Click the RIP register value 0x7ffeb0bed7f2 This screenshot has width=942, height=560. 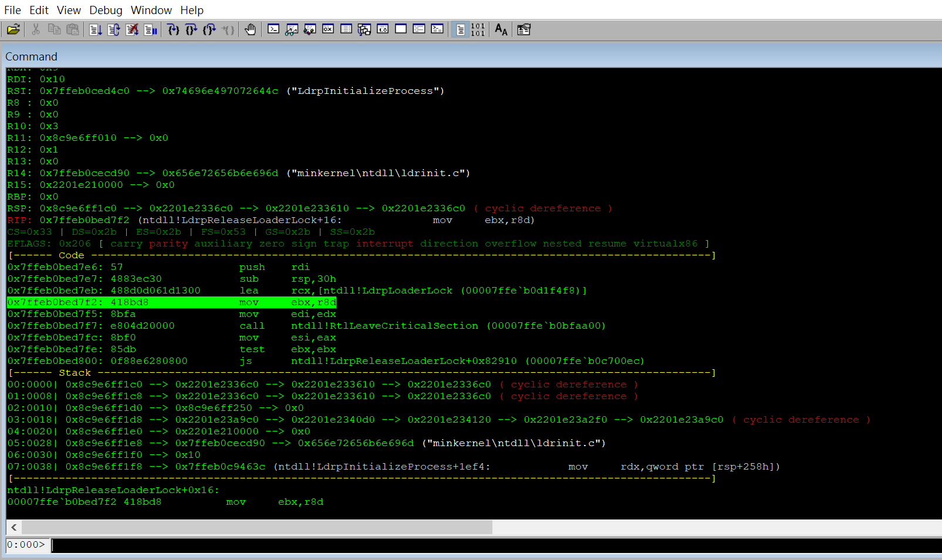click(x=85, y=220)
